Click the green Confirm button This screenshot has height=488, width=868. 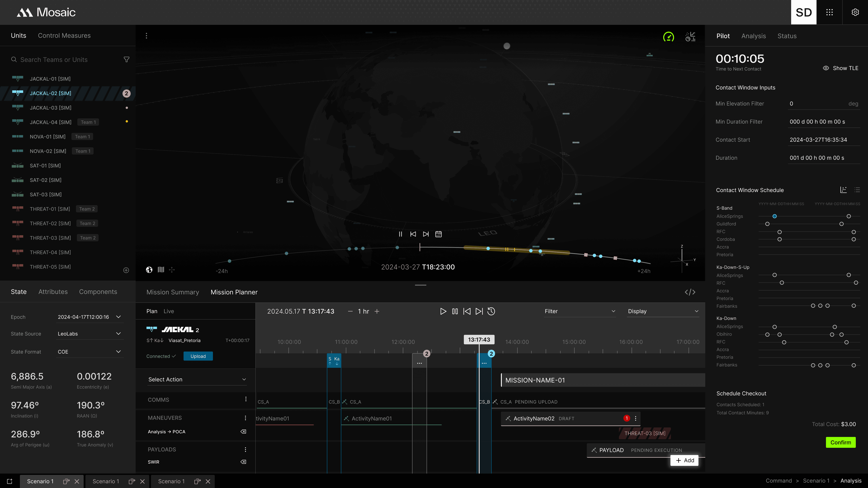pos(840,442)
